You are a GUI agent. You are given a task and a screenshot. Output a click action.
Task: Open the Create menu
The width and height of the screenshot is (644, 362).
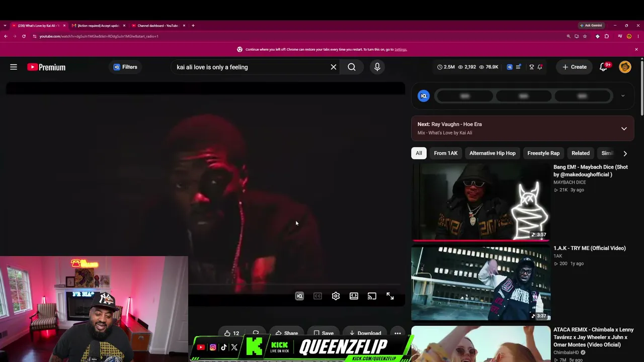(575, 67)
